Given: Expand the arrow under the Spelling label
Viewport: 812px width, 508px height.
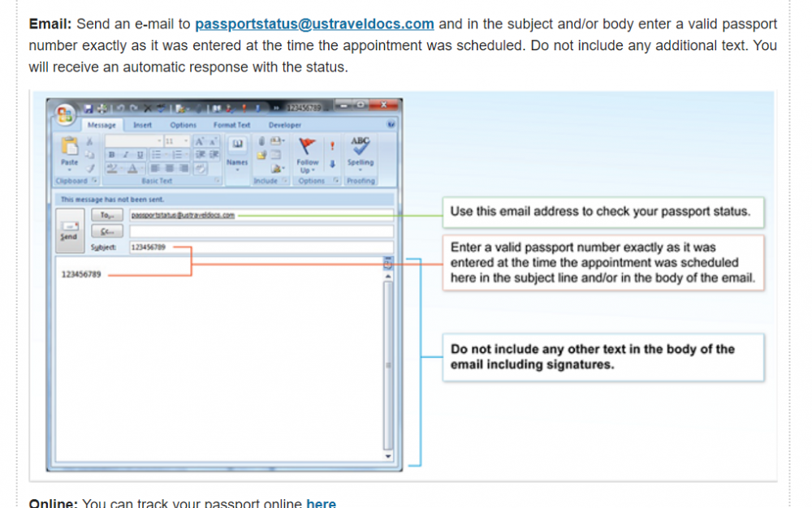Looking at the screenshot, I should [x=361, y=170].
